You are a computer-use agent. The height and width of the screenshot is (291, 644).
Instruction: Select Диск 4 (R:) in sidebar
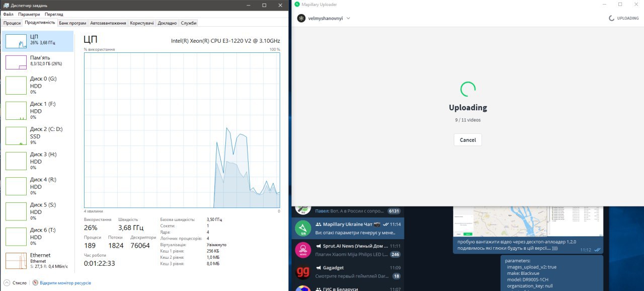coord(38,186)
